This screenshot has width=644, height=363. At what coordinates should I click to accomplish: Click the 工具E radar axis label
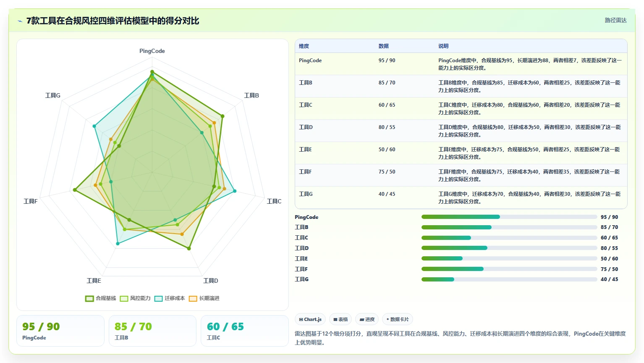[x=94, y=281]
